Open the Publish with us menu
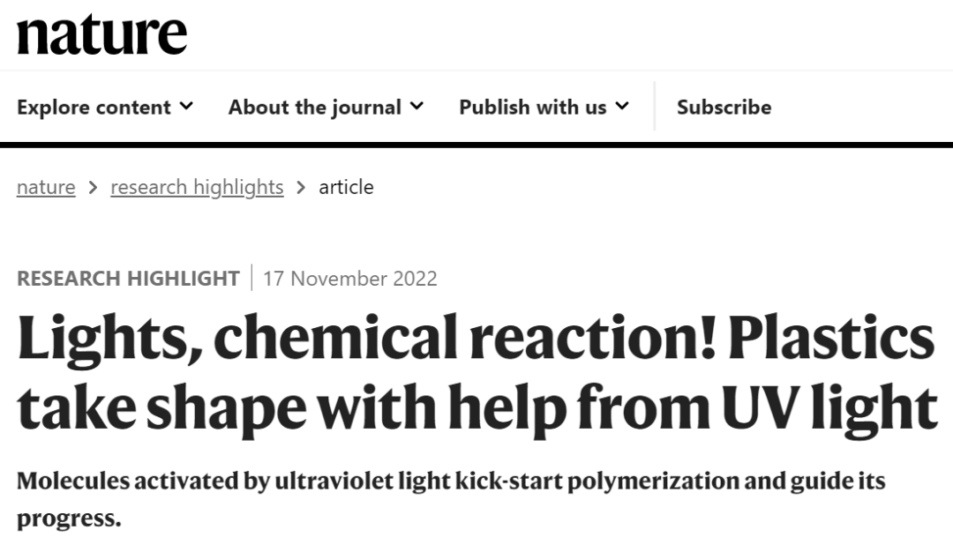This screenshot has width=953, height=560. 544,107
